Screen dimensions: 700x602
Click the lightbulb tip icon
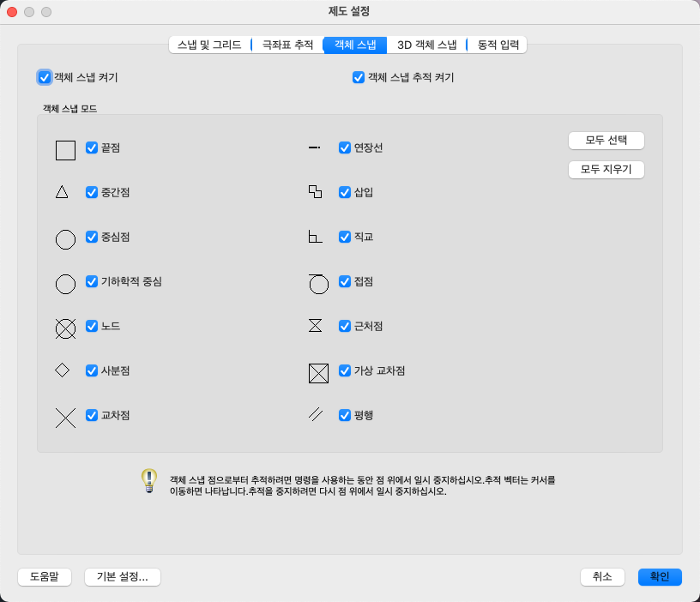coord(149,480)
